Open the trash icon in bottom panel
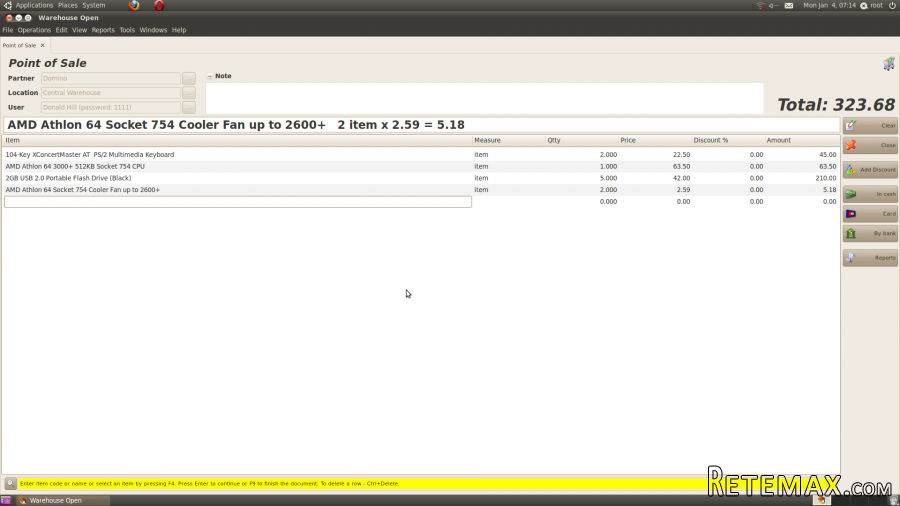 (x=894, y=501)
